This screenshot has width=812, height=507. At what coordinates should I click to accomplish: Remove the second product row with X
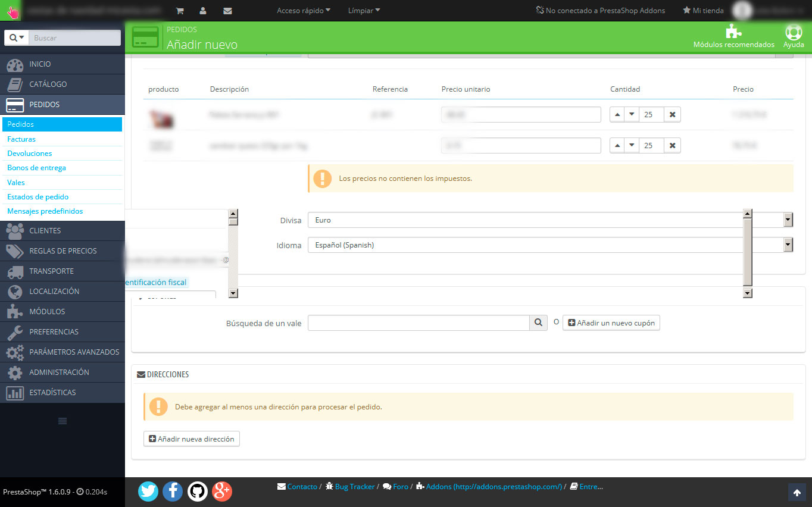(672, 146)
